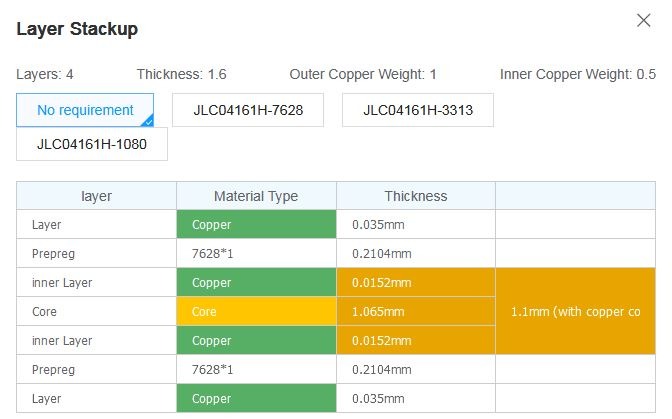
Task: Select the yellow Core material cell
Action: [x=256, y=311]
